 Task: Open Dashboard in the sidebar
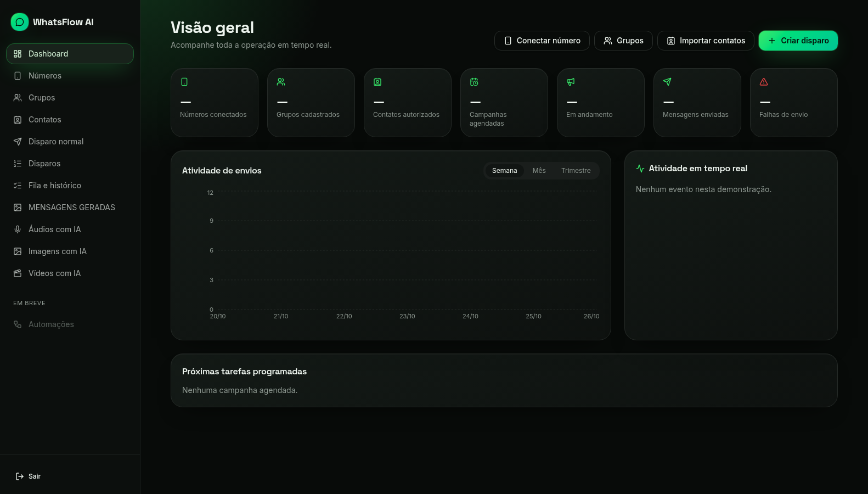point(70,54)
